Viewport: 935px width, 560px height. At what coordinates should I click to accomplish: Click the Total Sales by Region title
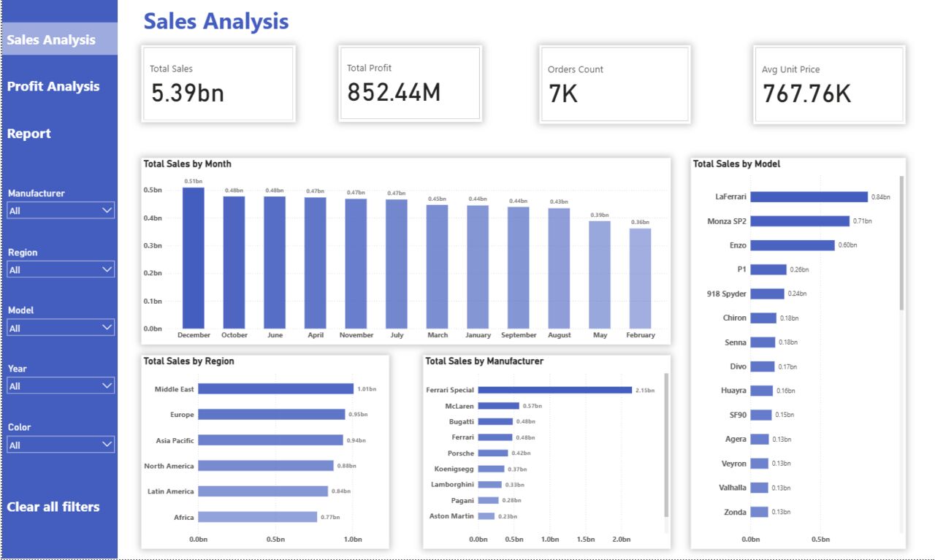point(189,361)
